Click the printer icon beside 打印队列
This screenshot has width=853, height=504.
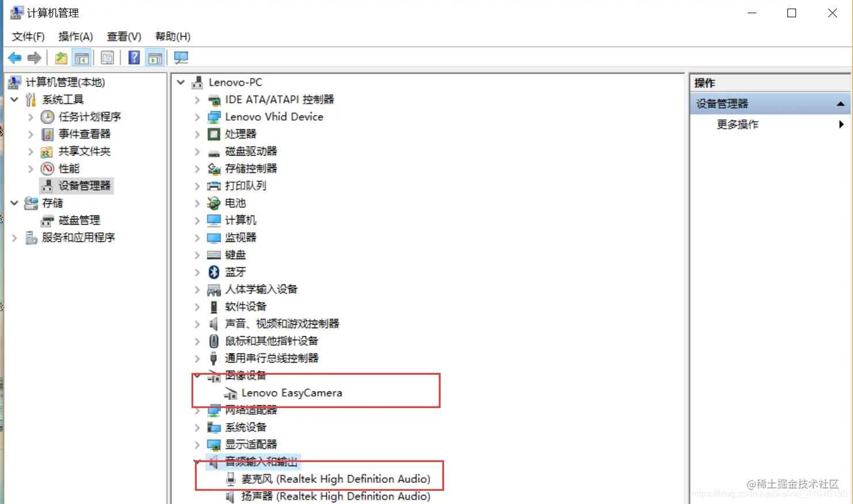coord(214,186)
